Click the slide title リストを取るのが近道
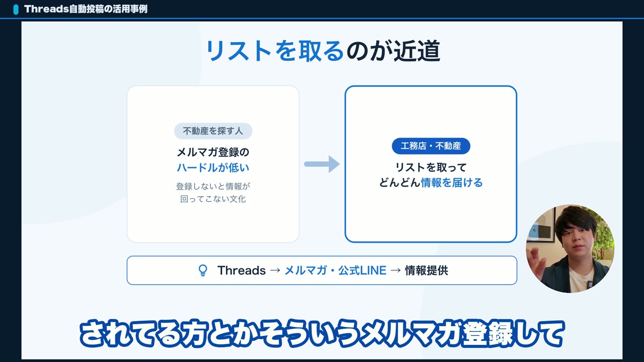This screenshot has height=362, width=644. pyautogui.click(x=323, y=51)
